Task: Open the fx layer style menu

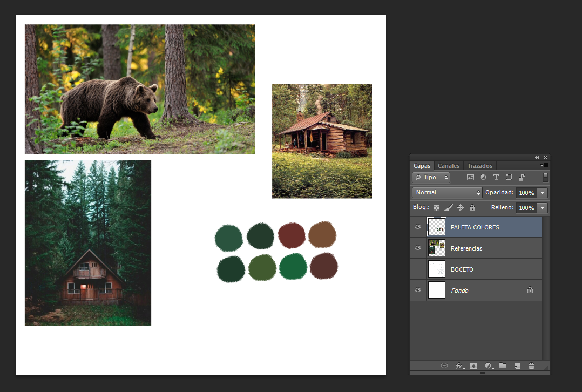Action: (459, 366)
